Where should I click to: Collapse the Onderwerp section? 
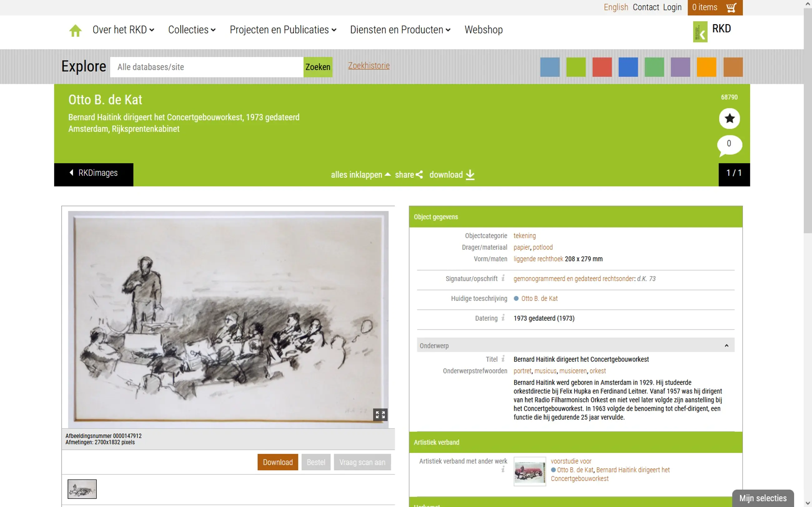[x=726, y=345]
